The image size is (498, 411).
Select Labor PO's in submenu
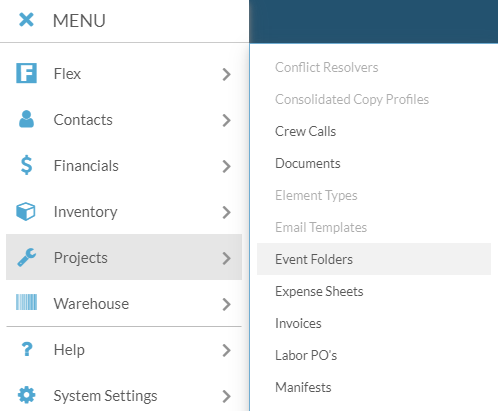306,355
